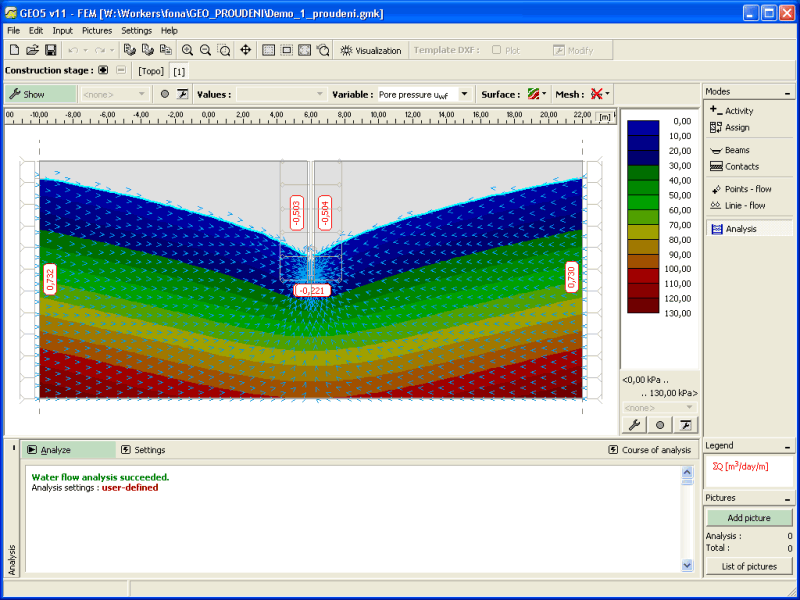Select construction stage [1] tab
Image resolution: width=800 pixels, height=600 pixels.
click(x=179, y=71)
